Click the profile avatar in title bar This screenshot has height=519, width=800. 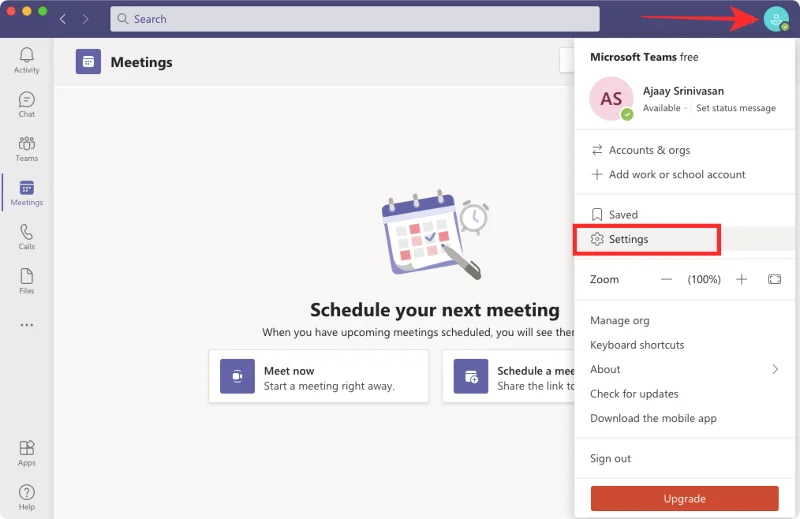pyautogui.click(x=775, y=18)
